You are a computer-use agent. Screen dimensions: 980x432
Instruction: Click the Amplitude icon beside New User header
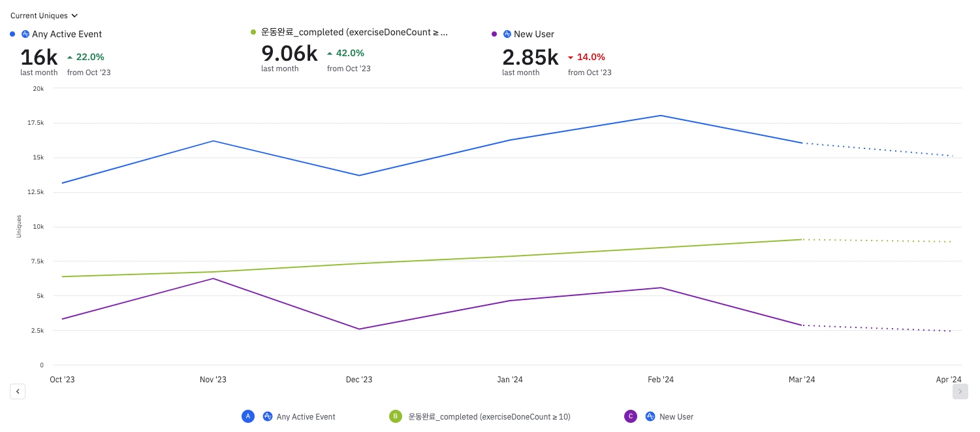pos(507,34)
